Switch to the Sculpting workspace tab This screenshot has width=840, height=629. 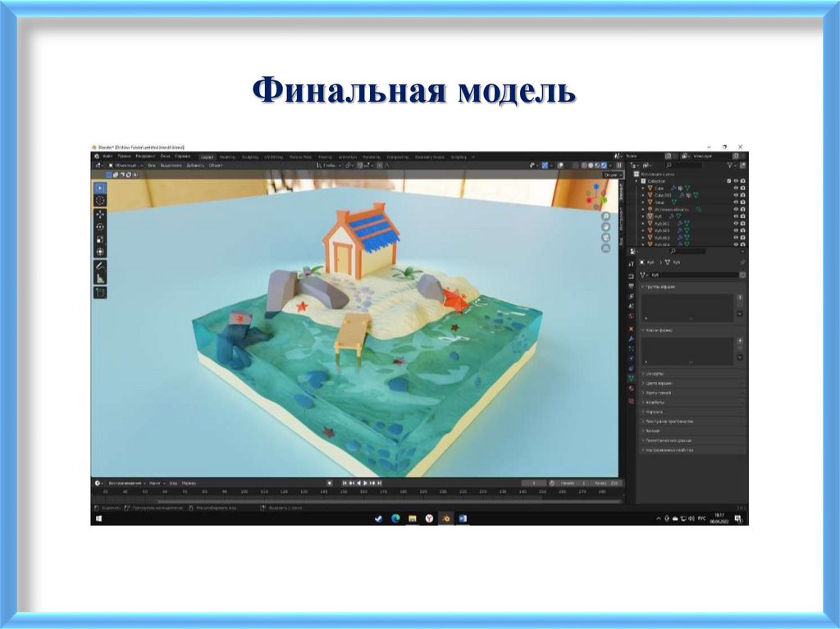point(249,157)
